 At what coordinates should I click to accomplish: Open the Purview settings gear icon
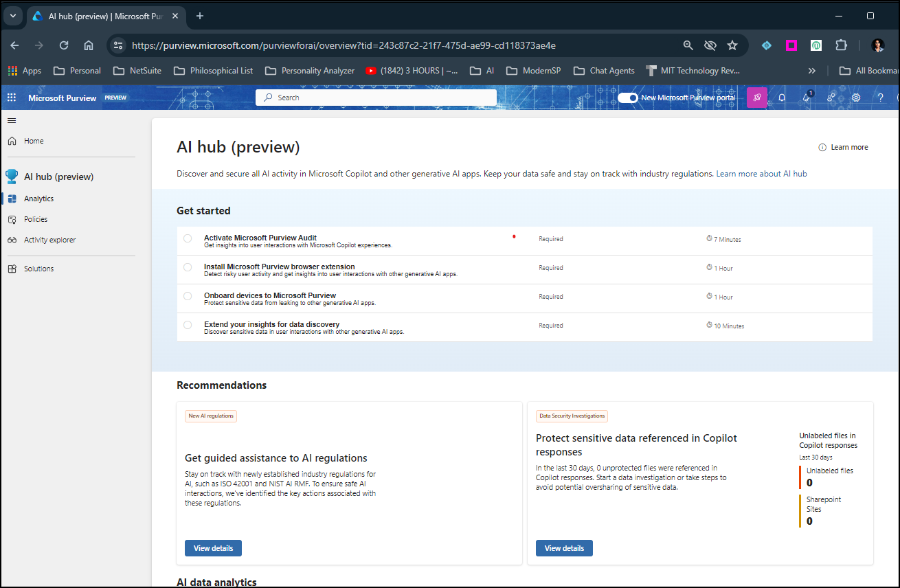856,98
